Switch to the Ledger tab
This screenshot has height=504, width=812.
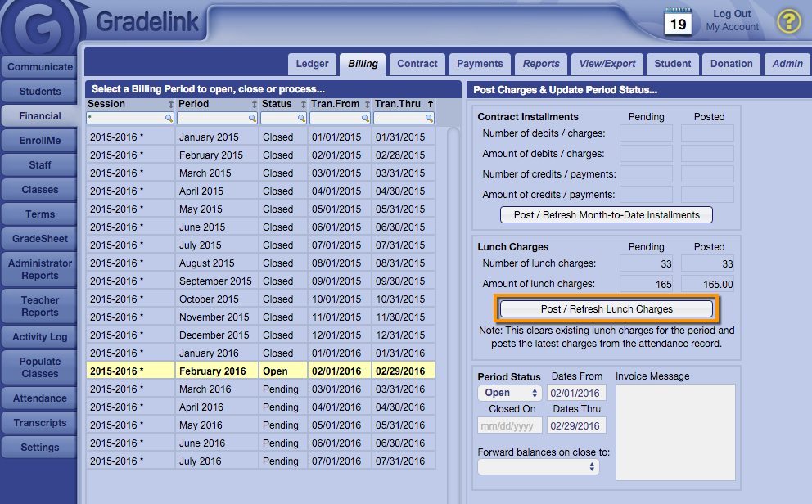point(312,64)
